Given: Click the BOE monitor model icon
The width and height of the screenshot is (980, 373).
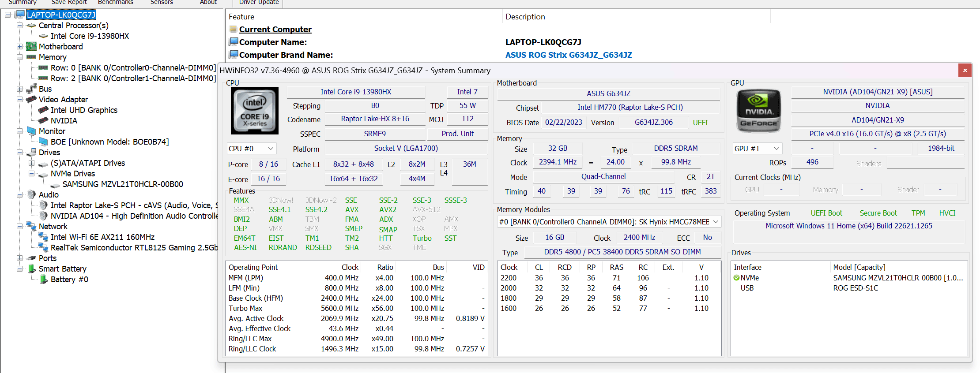Looking at the screenshot, I should [x=43, y=142].
